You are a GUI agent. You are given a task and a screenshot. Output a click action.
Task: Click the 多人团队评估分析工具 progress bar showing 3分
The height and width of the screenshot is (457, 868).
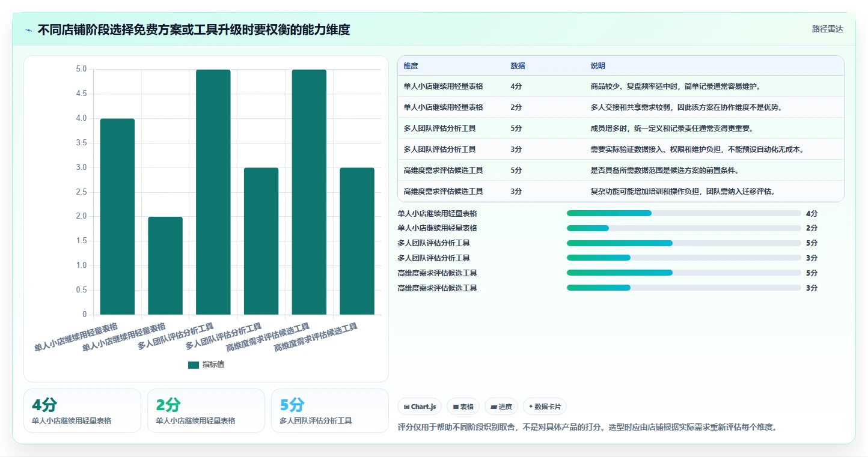point(683,258)
